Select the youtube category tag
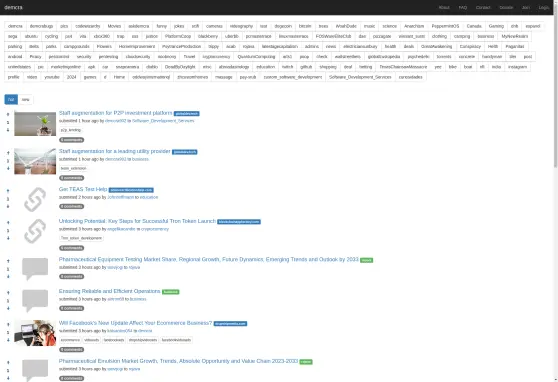This screenshot has height=382, width=558. 52,77
